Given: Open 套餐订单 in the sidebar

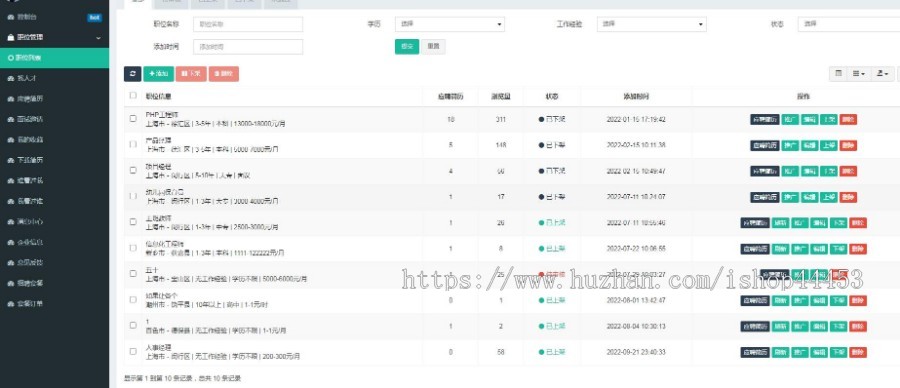Looking at the screenshot, I should pos(55,304).
